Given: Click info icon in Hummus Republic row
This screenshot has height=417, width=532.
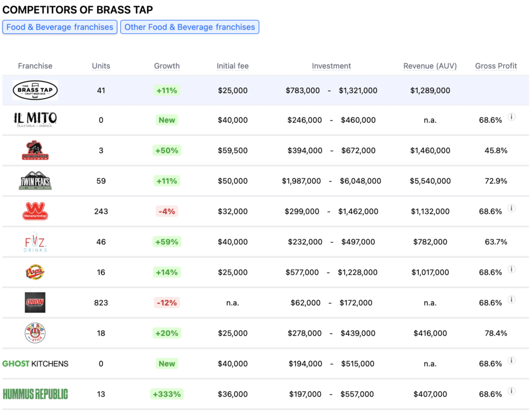Looking at the screenshot, I should tap(511, 391).
